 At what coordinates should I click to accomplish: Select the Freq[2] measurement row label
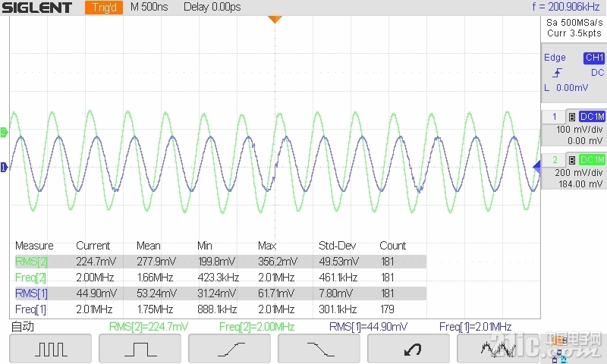30,278
